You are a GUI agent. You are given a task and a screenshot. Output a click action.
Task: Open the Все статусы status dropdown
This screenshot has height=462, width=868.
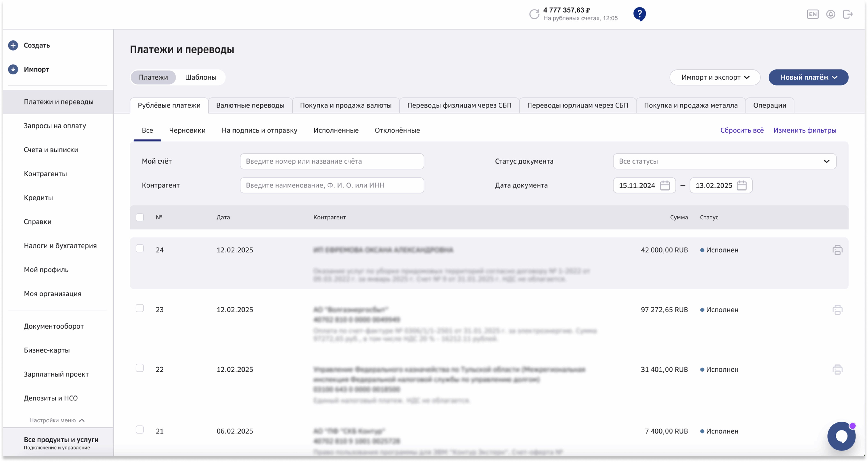pos(724,162)
